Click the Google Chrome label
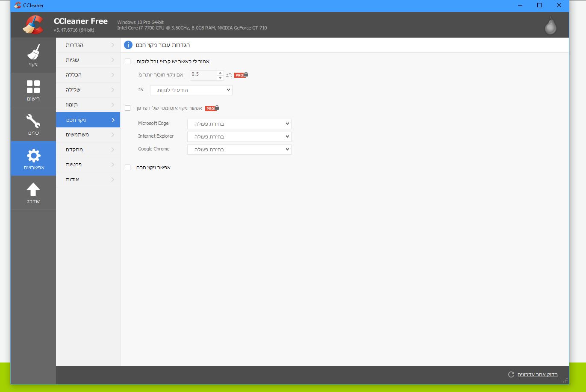The width and height of the screenshot is (586, 392). (x=154, y=149)
